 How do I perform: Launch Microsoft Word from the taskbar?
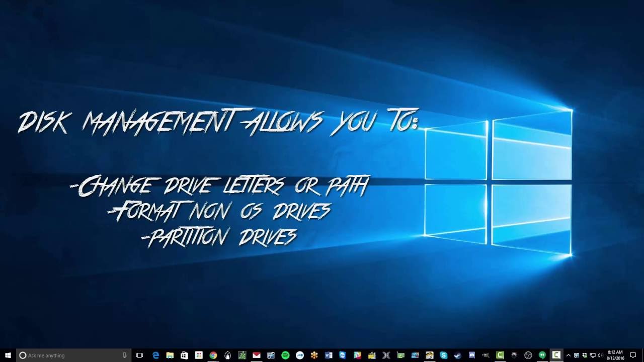click(x=329, y=355)
